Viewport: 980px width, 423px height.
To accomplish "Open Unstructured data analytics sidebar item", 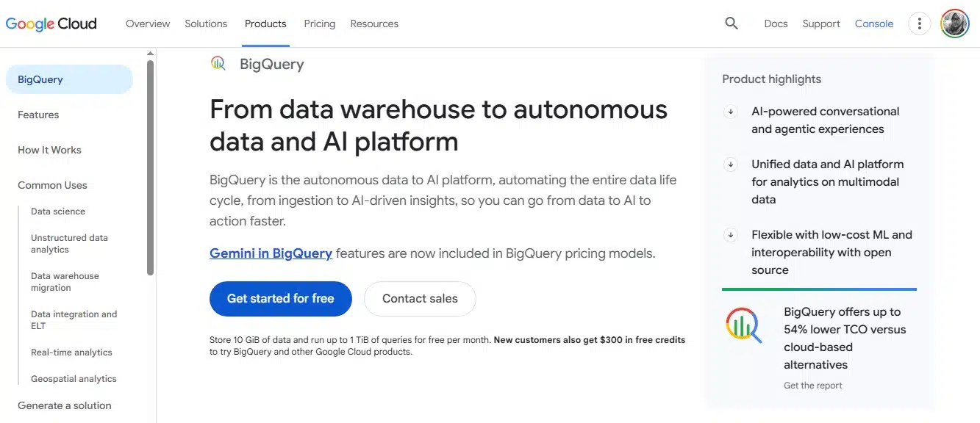I will coord(69,244).
